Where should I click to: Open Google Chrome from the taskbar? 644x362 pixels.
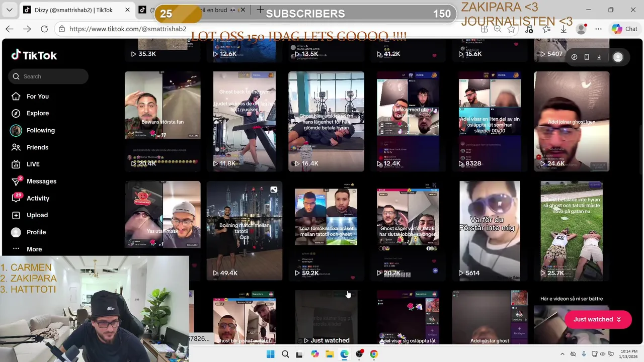pyautogui.click(x=374, y=354)
